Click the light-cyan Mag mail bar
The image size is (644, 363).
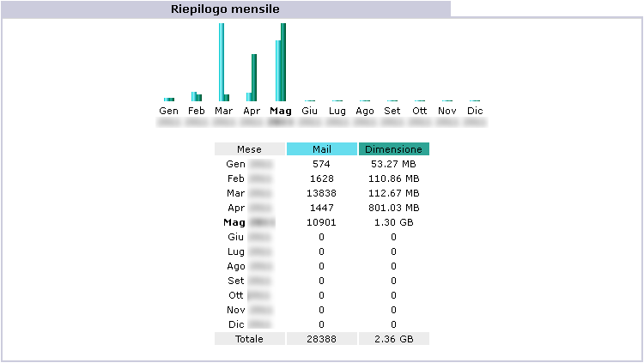(x=278, y=70)
